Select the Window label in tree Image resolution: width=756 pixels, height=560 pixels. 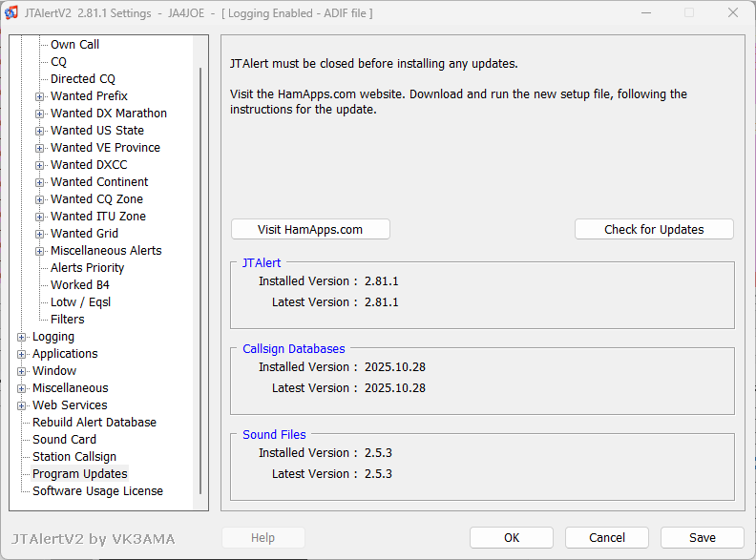pos(54,371)
